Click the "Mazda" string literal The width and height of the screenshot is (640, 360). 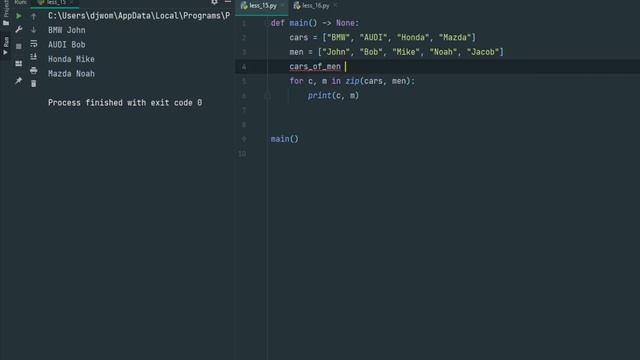(455, 38)
